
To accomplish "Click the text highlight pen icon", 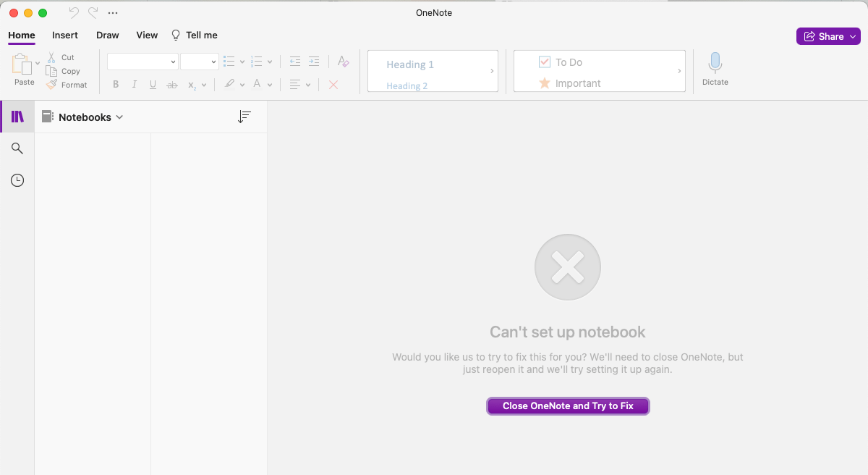I will [229, 84].
